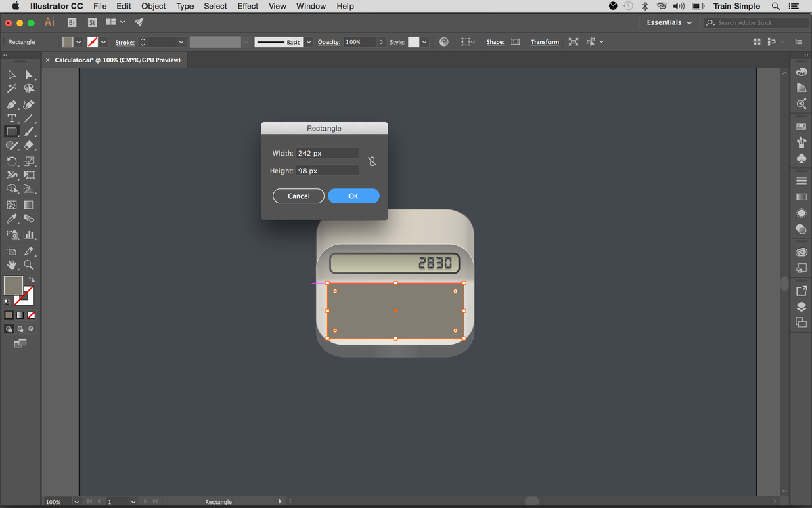Select the Type tool
This screenshot has width=812, height=508.
click(11, 119)
